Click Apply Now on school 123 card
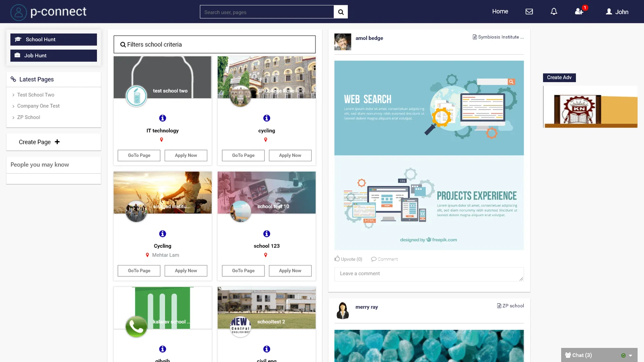The height and width of the screenshot is (362, 644). pyautogui.click(x=290, y=271)
